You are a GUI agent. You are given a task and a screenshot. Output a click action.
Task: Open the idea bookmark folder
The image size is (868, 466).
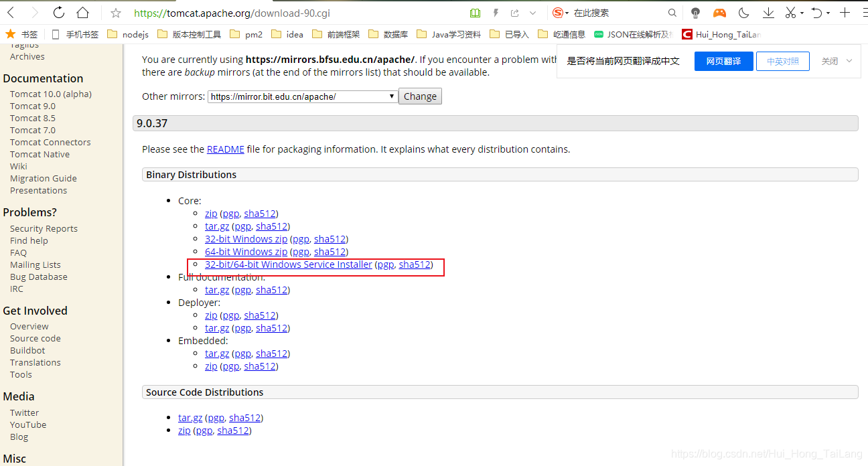tap(287, 34)
